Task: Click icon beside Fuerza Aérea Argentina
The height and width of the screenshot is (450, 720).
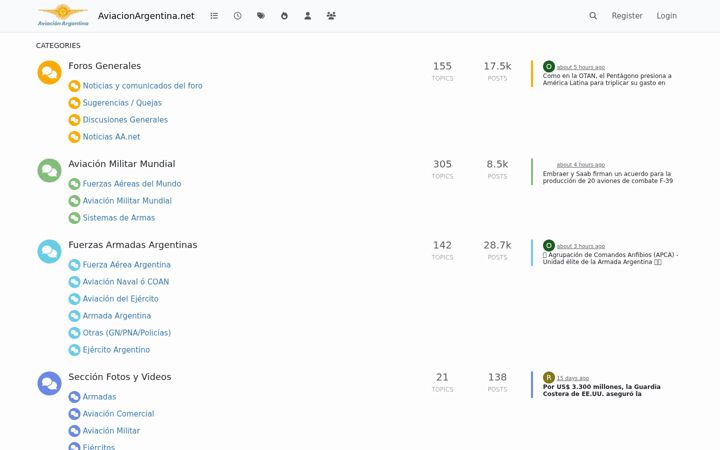Action: [74, 265]
